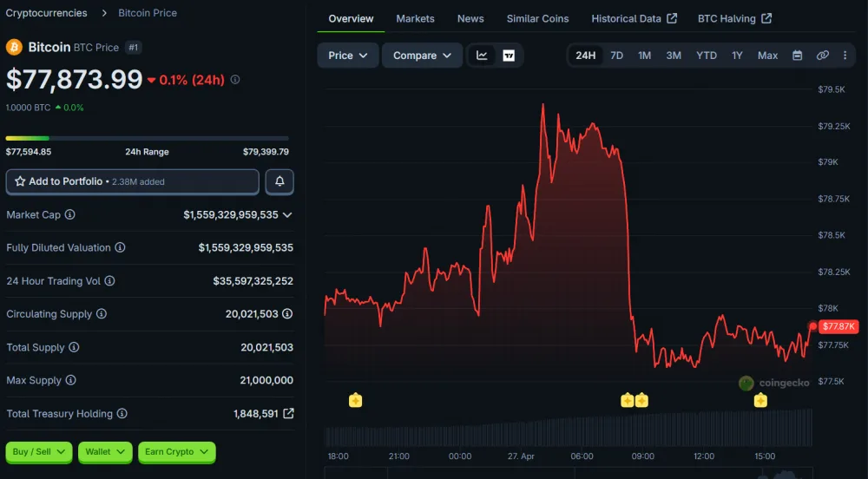Open the price alert bell icon
Screen dimensions: 868x479
pyautogui.click(x=279, y=181)
